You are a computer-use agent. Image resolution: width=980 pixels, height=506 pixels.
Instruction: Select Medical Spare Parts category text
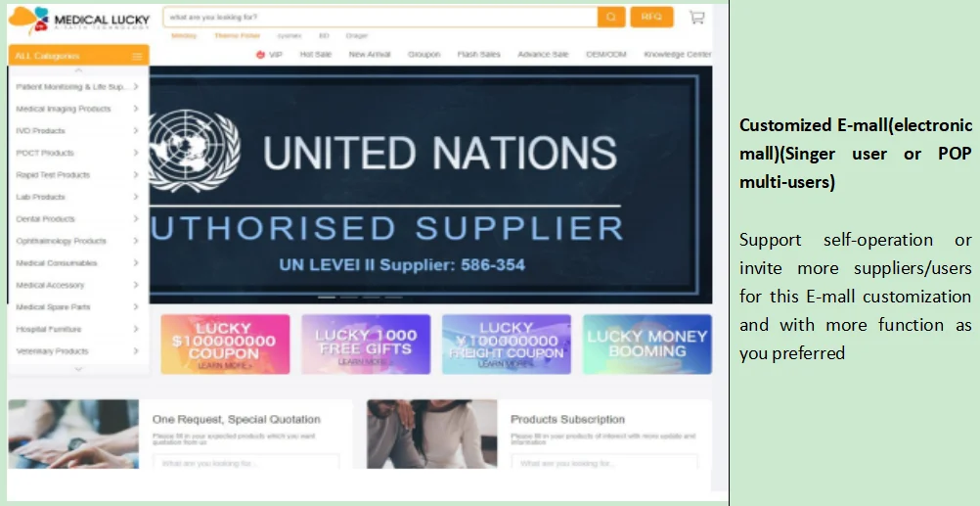tap(53, 307)
